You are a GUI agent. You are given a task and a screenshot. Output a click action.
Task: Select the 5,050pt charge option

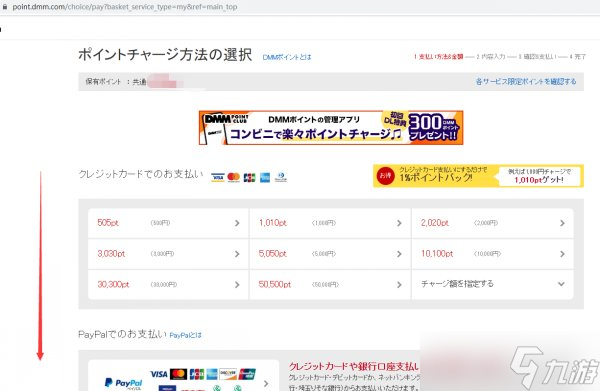click(x=330, y=254)
